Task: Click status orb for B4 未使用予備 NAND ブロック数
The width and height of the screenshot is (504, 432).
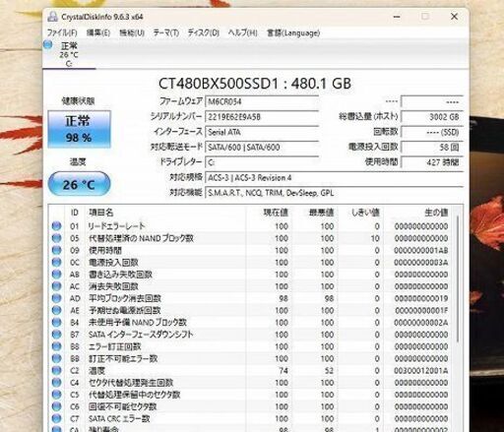Action: tap(57, 323)
